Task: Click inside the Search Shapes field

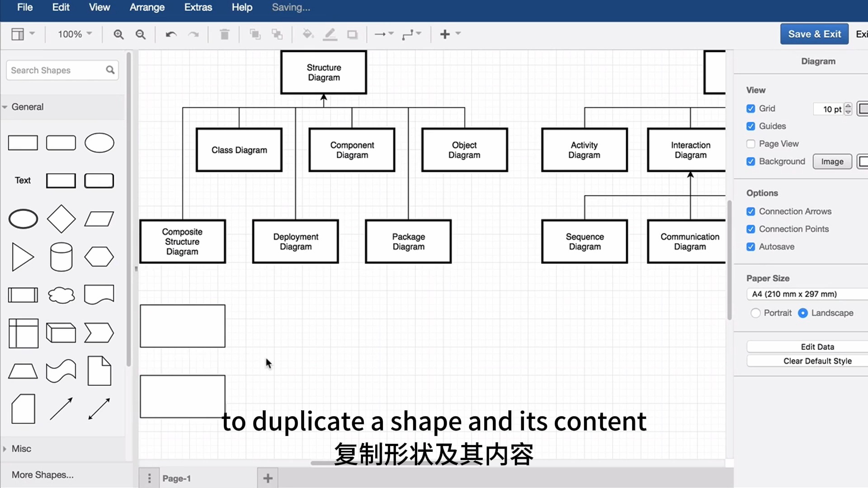Action: [x=54, y=70]
